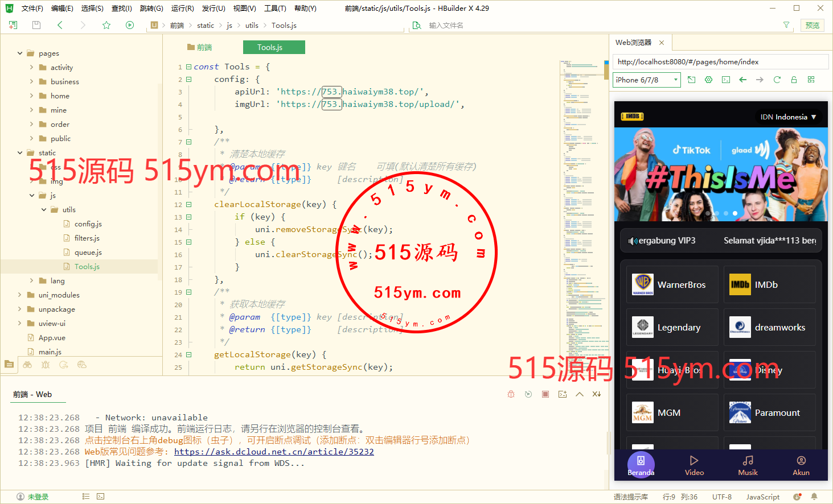Click the filter funnel icon in the toolbar
The image size is (833, 504).
786,25
